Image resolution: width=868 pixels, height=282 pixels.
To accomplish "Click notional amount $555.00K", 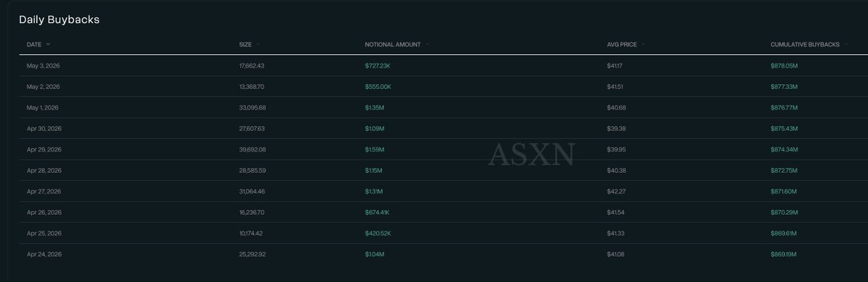I will (379, 87).
